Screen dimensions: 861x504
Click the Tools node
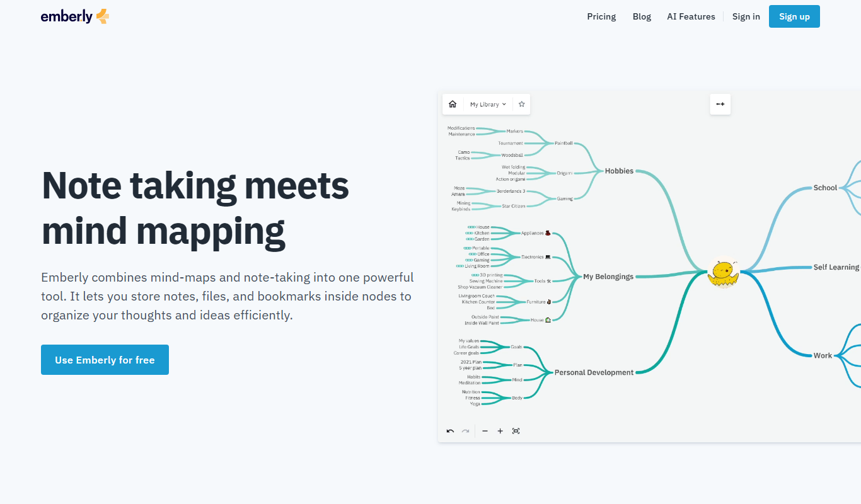pos(543,281)
